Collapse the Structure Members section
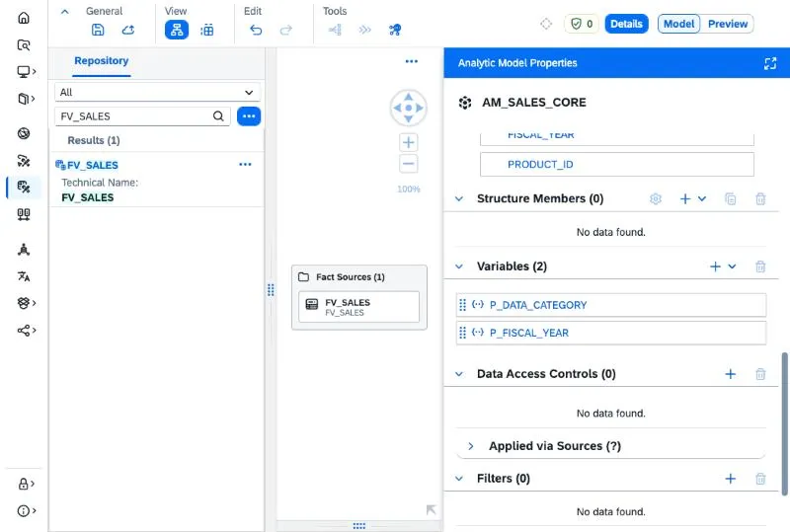The height and width of the screenshot is (532, 790). point(459,198)
